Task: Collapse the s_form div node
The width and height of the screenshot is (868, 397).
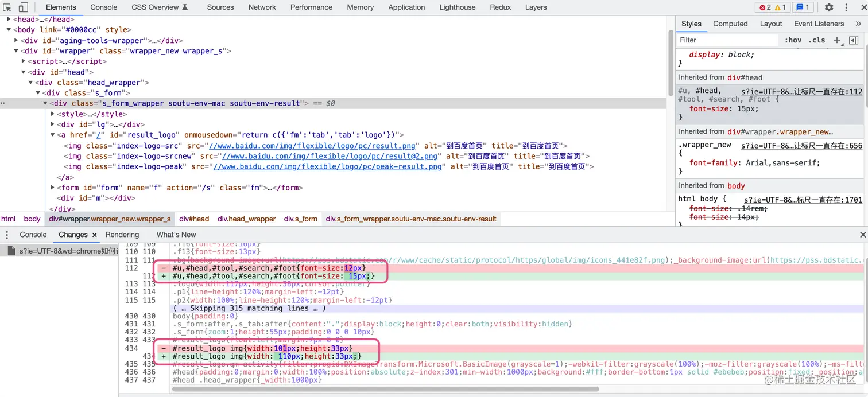Action: [x=38, y=93]
